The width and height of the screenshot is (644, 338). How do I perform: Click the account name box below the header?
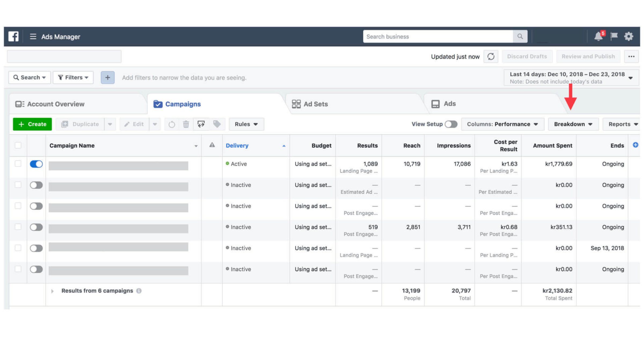tap(64, 57)
